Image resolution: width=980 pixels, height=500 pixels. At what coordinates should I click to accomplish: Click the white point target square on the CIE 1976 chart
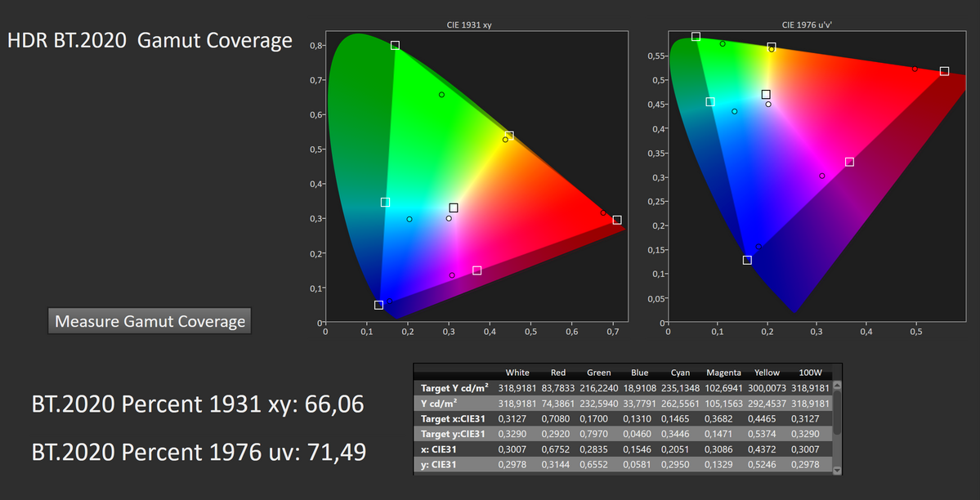(x=766, y=94)
